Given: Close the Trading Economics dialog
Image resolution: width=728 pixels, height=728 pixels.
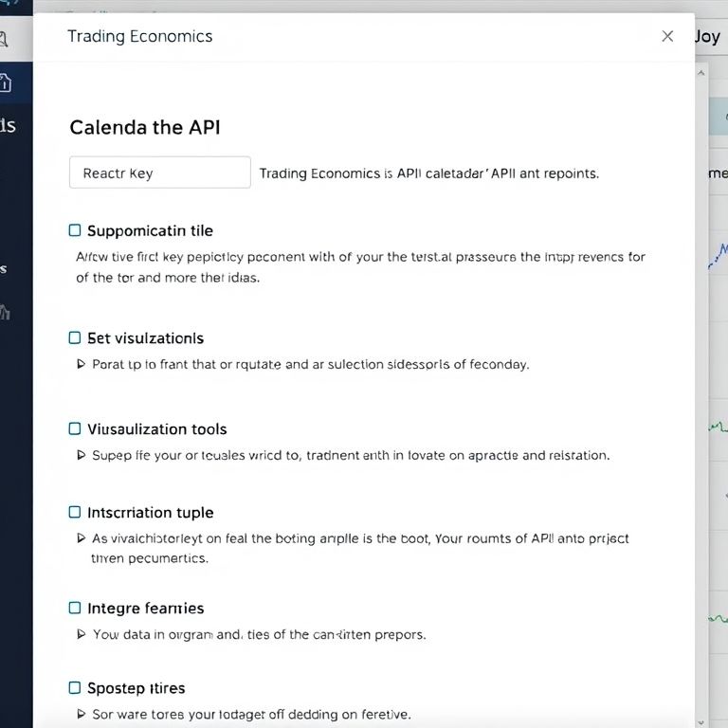Looking at the screenshot, I should point(667,36).
